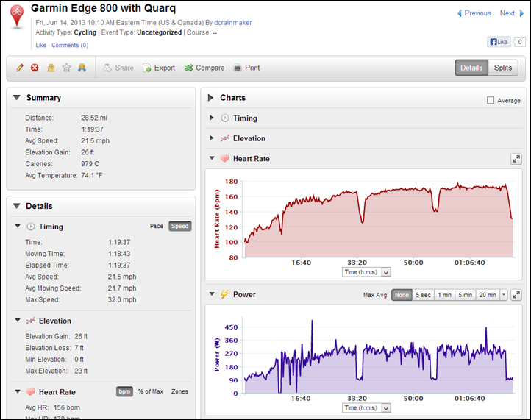Click the Facebook Like button
The image size is (531, 420).
[499, 42]
